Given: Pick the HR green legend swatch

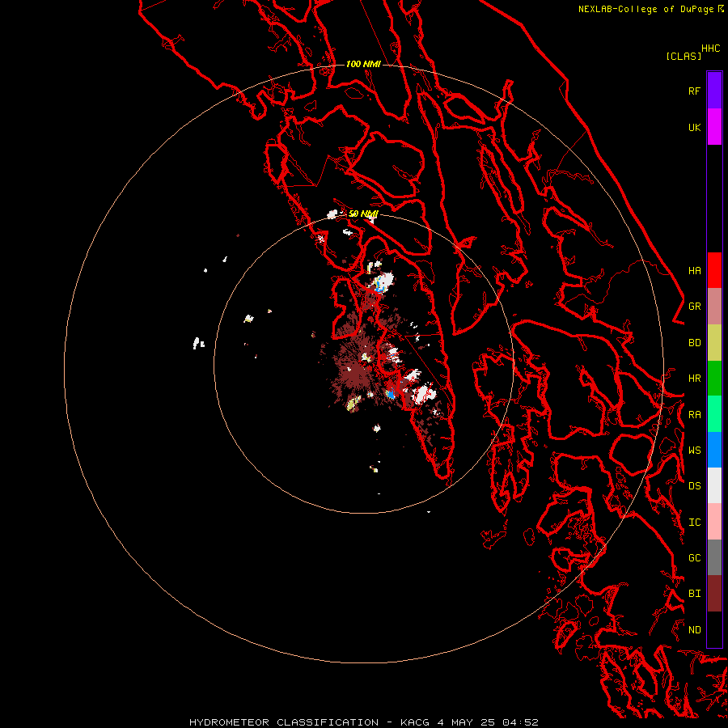Looking at the screenshot, I should [714, 379].
